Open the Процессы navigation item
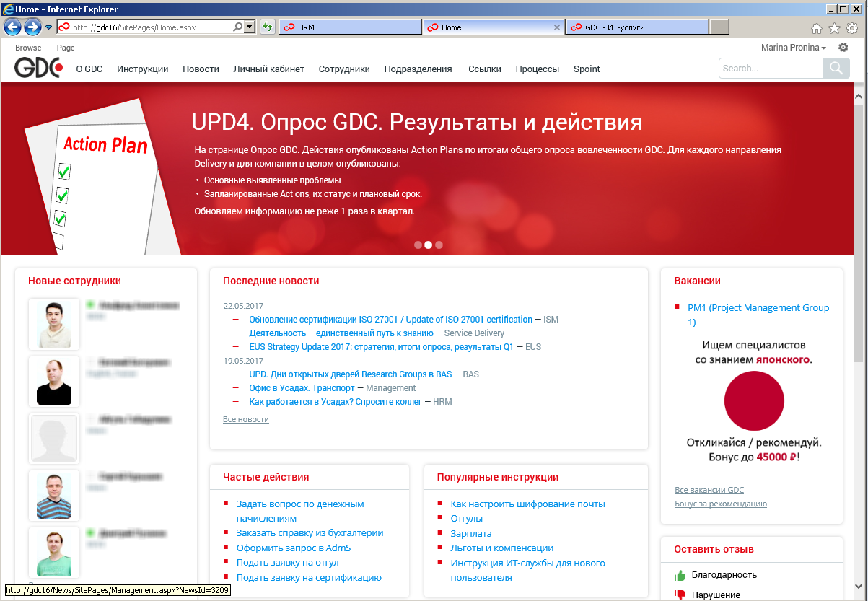 [x=538, y=69]
